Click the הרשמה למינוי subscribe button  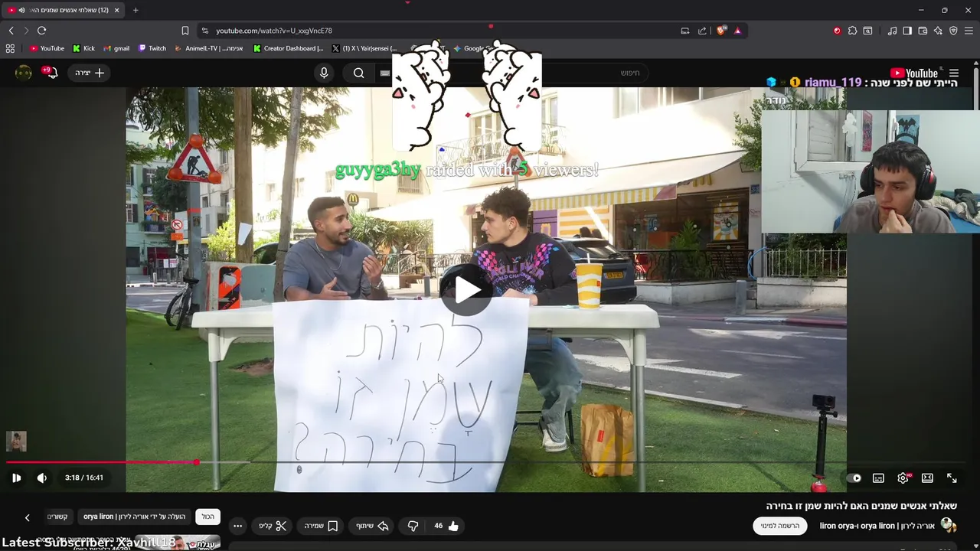pos(780,526)
